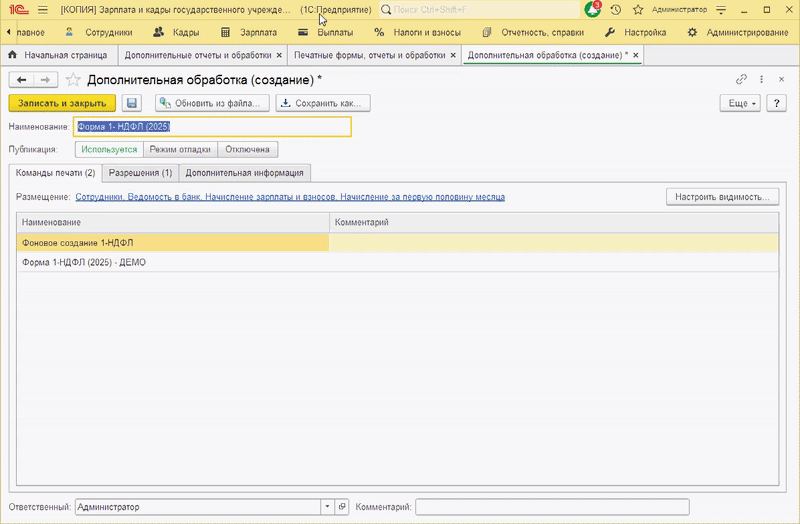Viewport: 800px width, 524px height.
Task: Open Отчетность, справки section
Action: point(533,32)
